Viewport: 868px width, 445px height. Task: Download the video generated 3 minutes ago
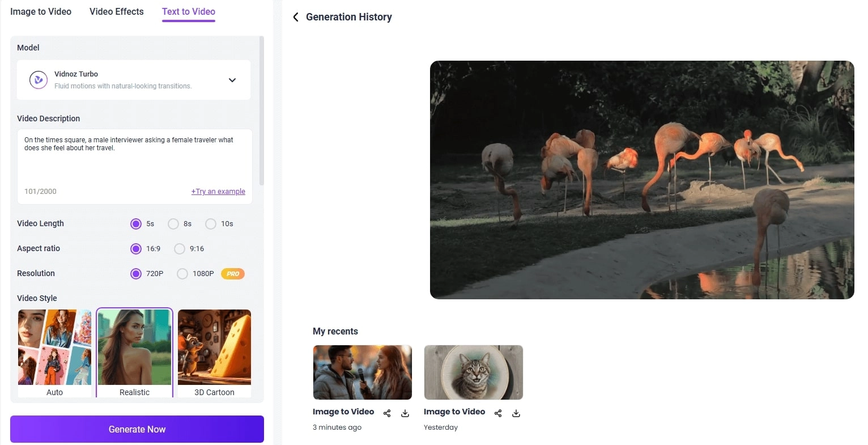pos(405,413)
